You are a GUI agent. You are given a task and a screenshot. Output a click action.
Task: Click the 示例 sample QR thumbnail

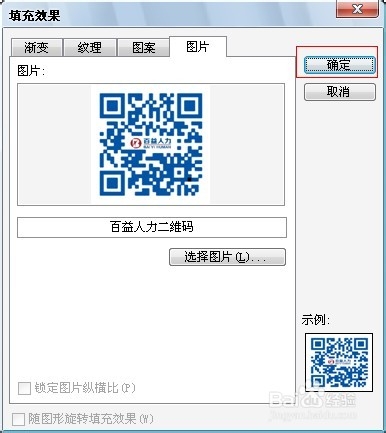pyautogui.click(x=339, y=362)
